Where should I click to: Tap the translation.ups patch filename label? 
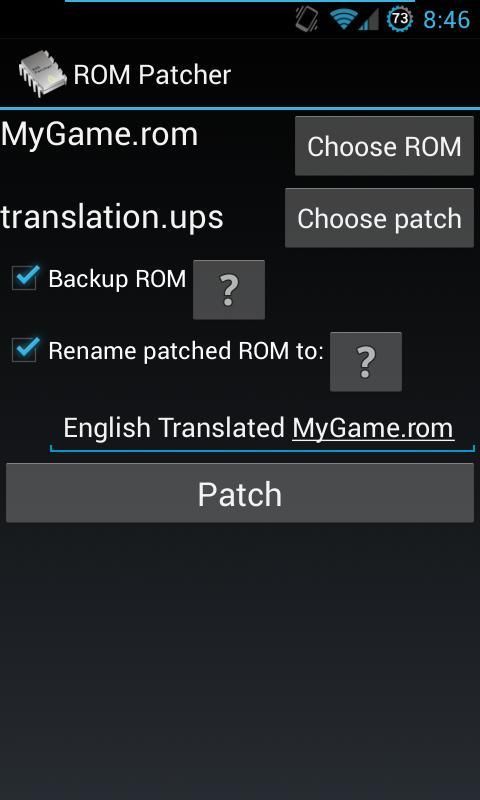(x=112, y=218)
